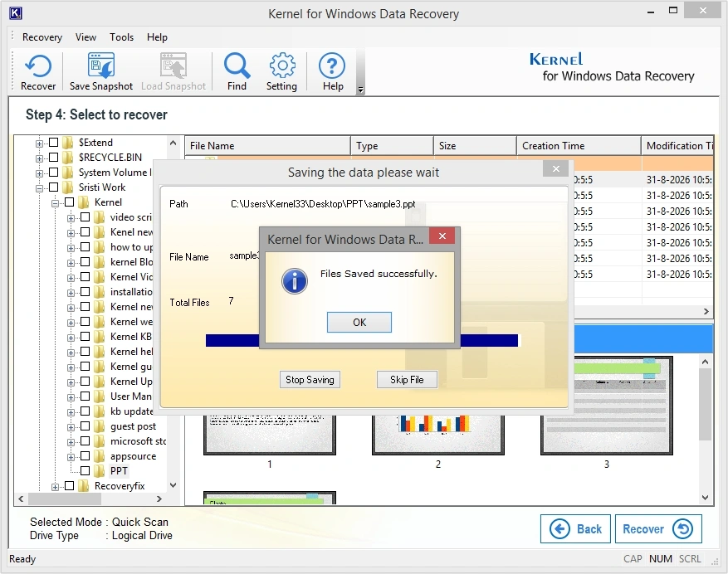This screenshot has width=728, height=574.
Task: Click the $Extend folder icon
Action: coord(68,143)
